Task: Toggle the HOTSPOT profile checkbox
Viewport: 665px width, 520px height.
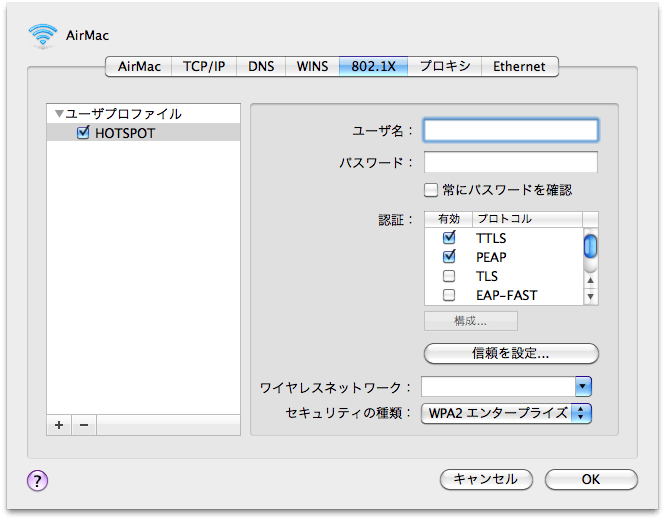Action: point(83,132)
